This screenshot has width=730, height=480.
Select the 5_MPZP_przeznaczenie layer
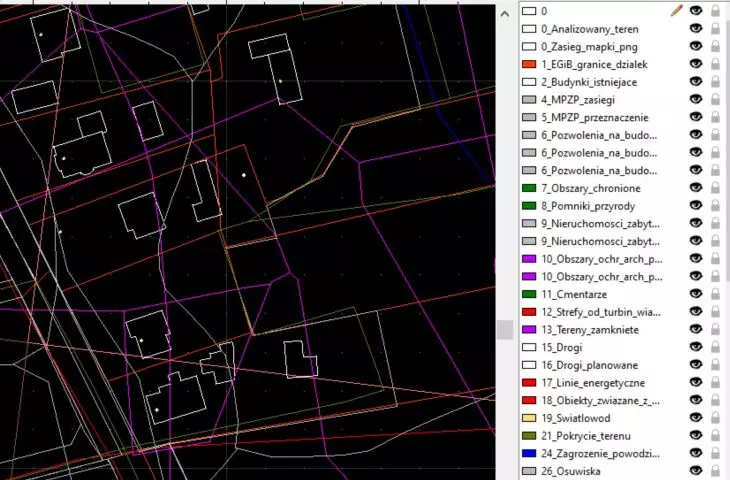pos(595,117)
